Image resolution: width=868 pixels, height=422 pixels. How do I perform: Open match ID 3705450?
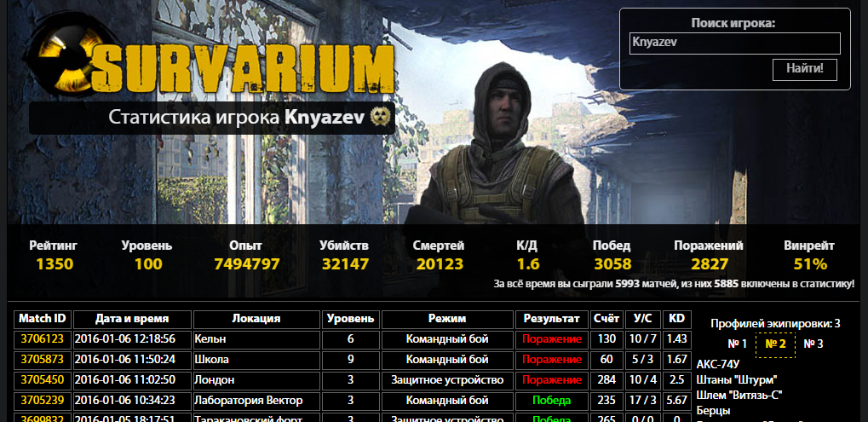click(x=42, y=380)
